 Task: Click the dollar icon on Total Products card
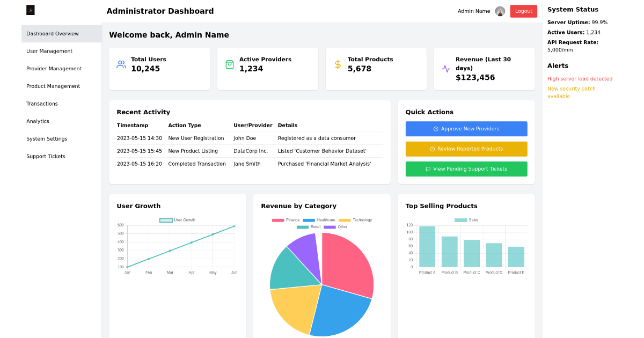point(338,64)
